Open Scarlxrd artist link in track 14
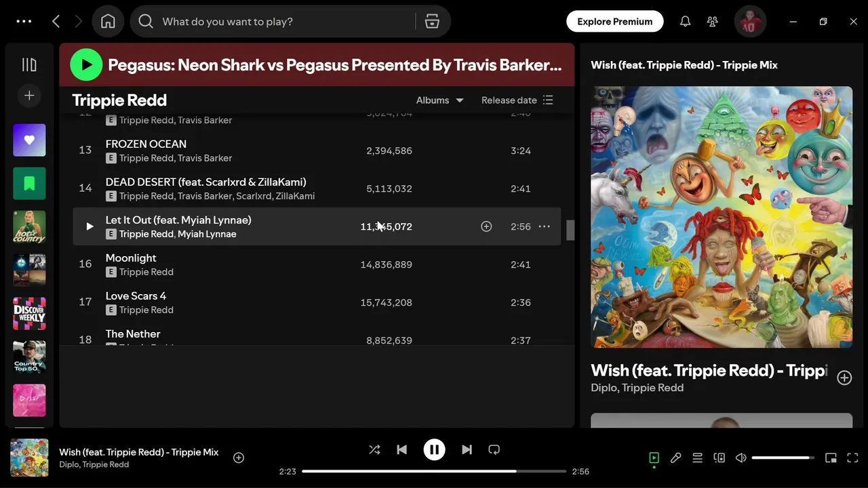Viewport: 868px width, 488px height. click(x=254, y=196)
